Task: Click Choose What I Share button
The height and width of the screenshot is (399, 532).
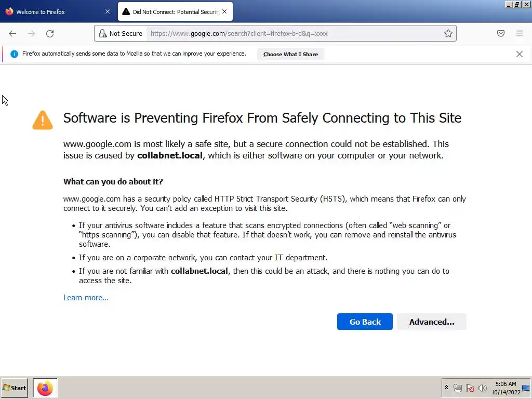Action: 290,54
